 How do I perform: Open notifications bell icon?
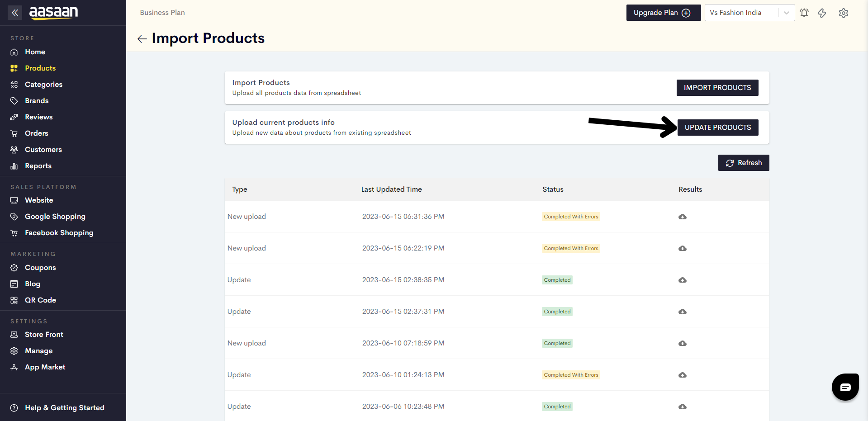click(x=804, y=13)
